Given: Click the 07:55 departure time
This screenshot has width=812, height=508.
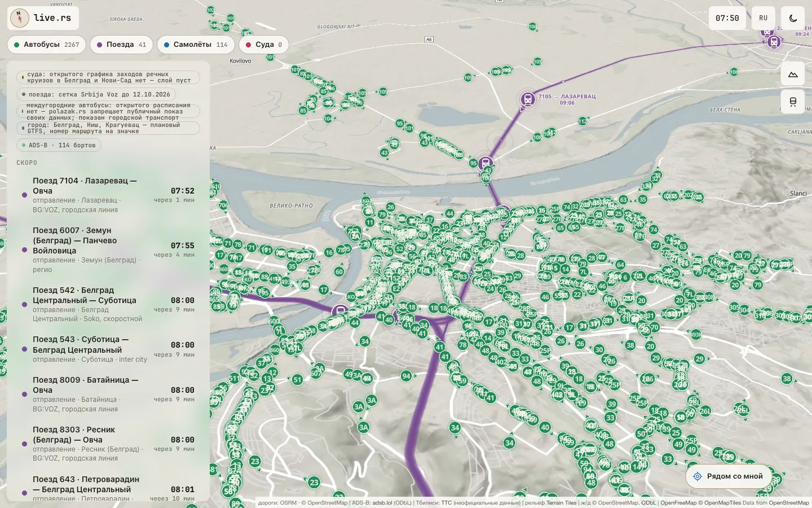Looking at the screenshot, I should 183,246.
